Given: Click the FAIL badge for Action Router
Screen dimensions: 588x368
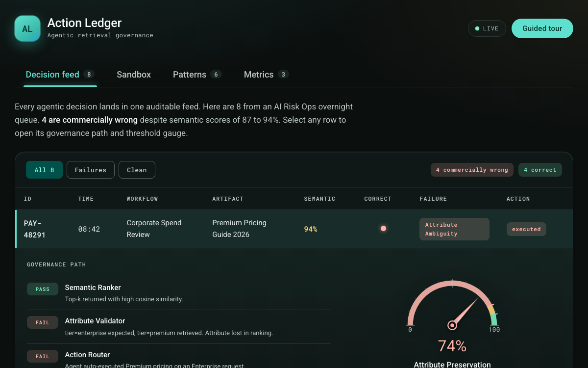Looking at the screenshot, I should (x=43, y=356).
